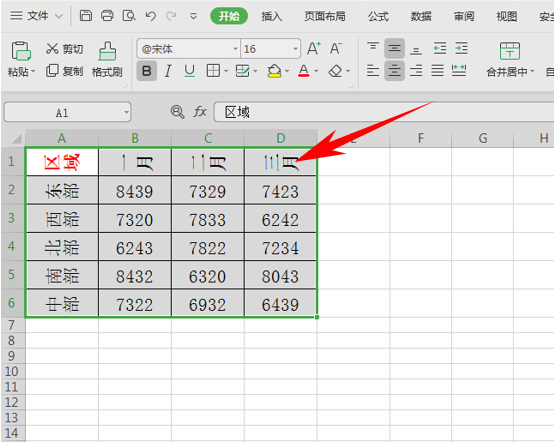Image resolution: width=554 pixels, height=442 pixels.
Task: Click the 复制 (Copy) button
Action: pos(65,71)
